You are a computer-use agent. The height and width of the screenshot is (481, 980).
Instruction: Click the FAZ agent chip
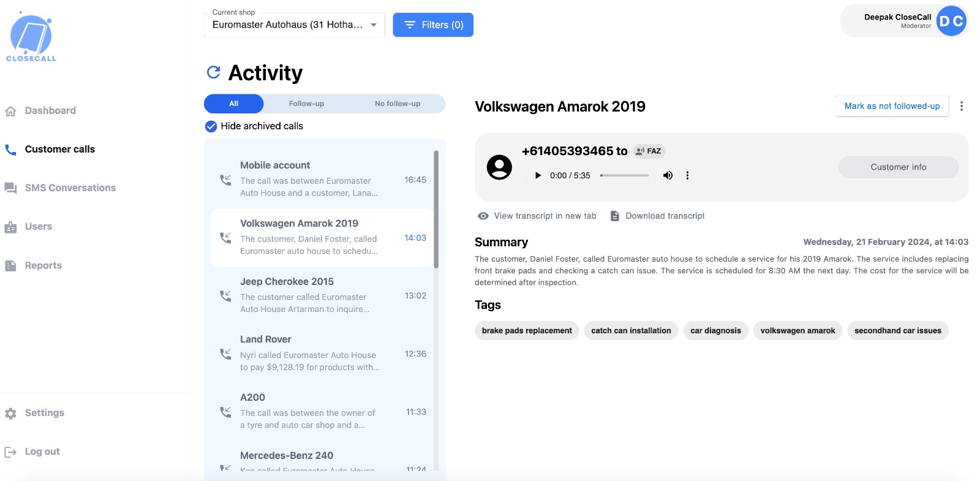pos(649,151)
